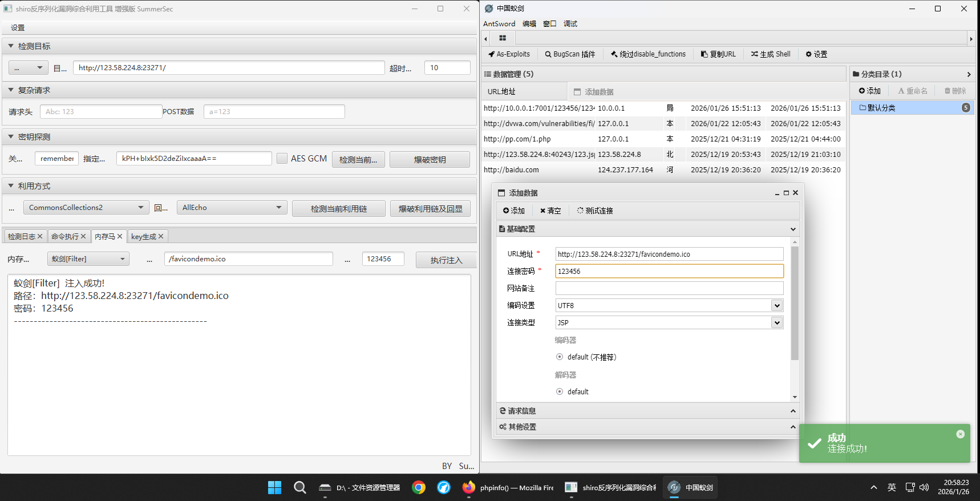Open the AntSword menu
The image size is (980, 501).
click(499, 23)
